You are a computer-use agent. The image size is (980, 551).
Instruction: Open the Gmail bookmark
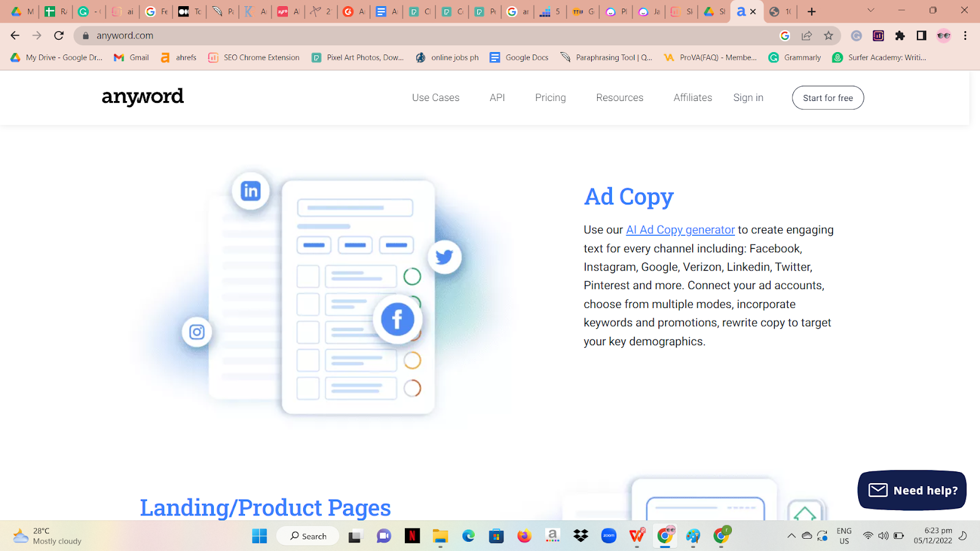pyautogui.click(x=132, y=58)
